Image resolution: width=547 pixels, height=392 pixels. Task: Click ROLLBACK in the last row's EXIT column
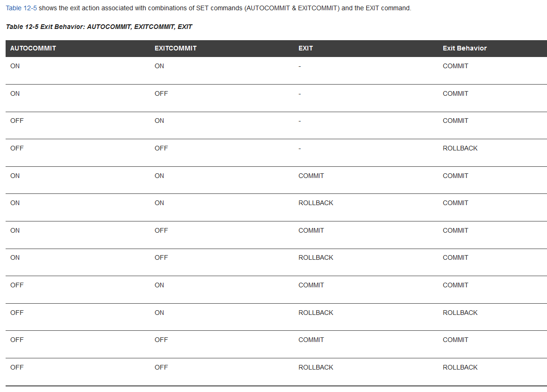(x=316, y=367)
